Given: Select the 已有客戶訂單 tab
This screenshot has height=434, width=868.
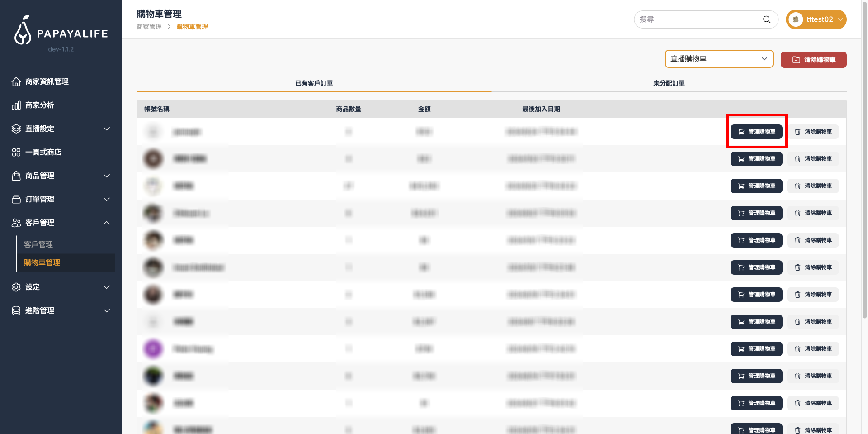Looking at the screenshot, I should pos(314,83).
